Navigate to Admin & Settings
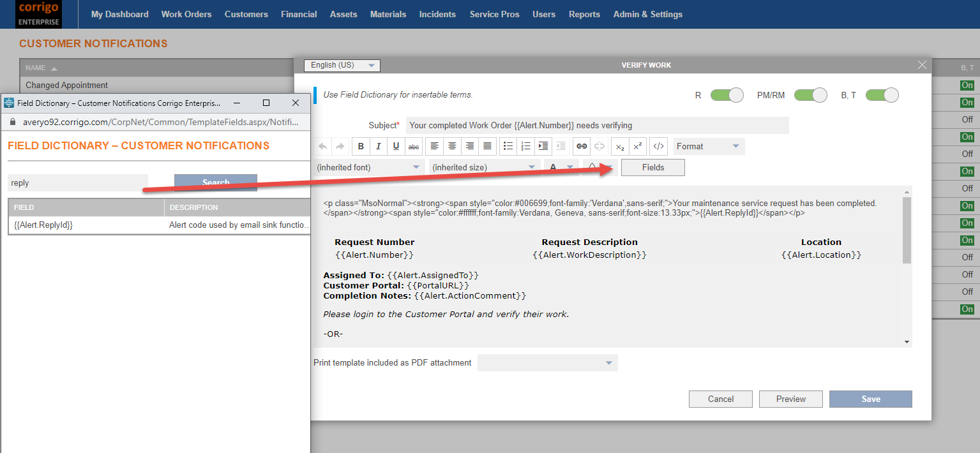 (x=647, y=13)
